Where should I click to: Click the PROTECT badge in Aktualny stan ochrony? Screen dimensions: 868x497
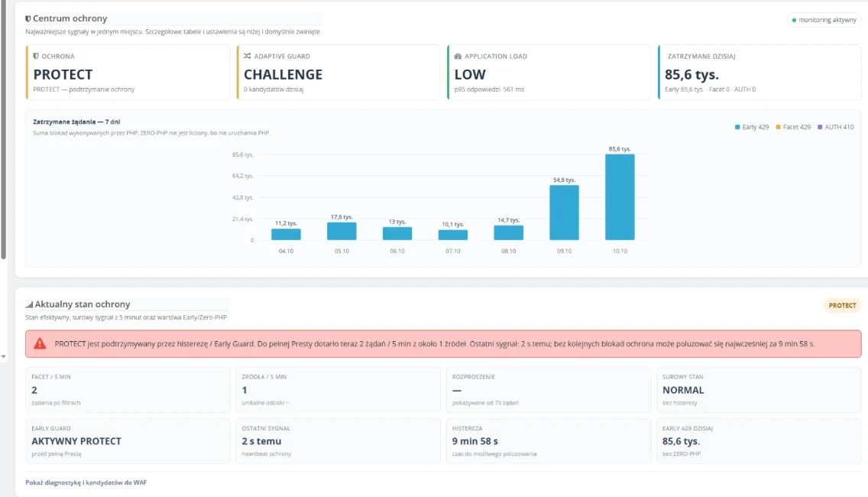coord(842,305)
